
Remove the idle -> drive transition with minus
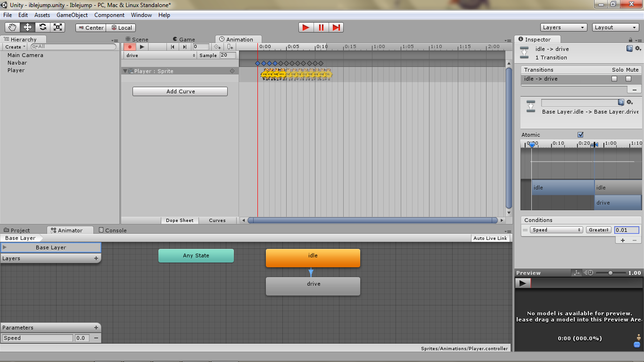635,90
